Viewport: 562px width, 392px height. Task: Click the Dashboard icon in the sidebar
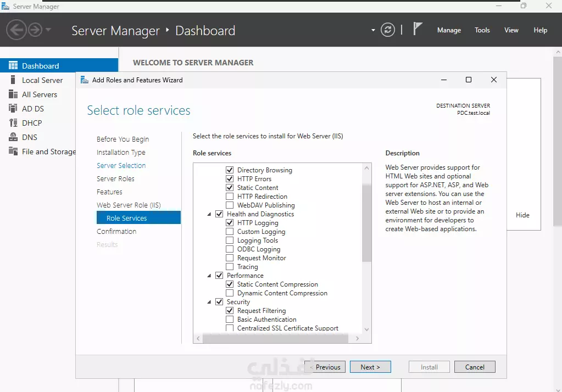13,65
